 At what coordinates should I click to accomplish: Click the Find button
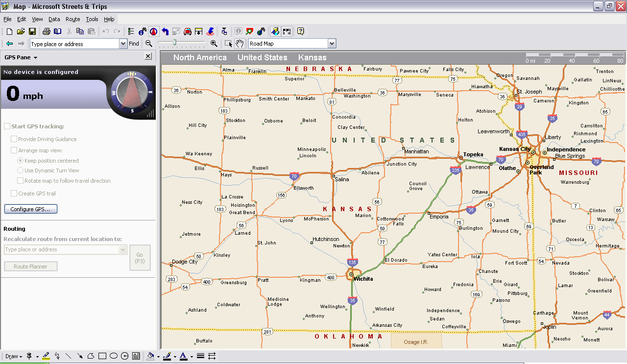(x=134, y=44)
